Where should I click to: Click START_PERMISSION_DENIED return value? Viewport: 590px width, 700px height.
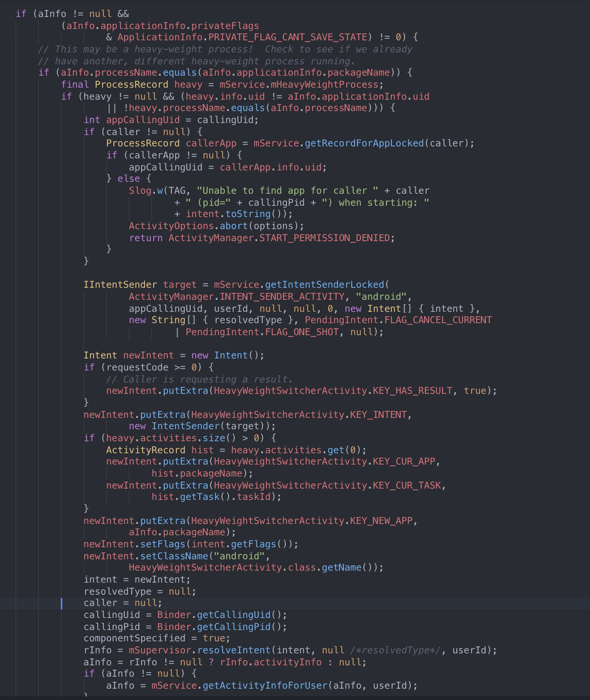(x=324, y=238)
